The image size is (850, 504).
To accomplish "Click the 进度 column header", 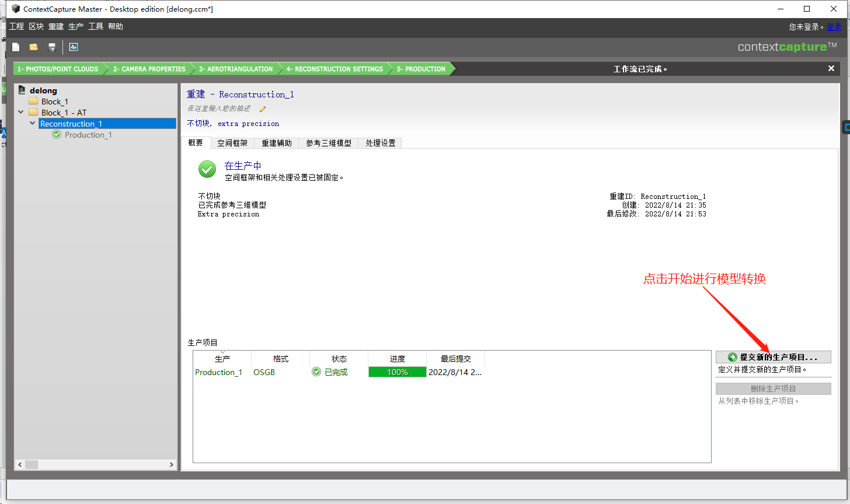I will (398, 359).
